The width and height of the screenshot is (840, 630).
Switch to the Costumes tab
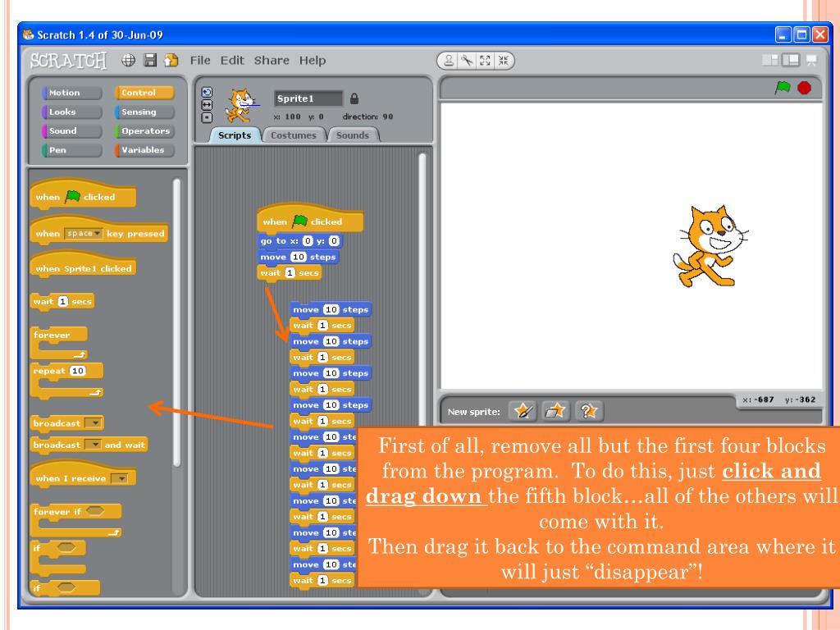(x=294, y=135)
